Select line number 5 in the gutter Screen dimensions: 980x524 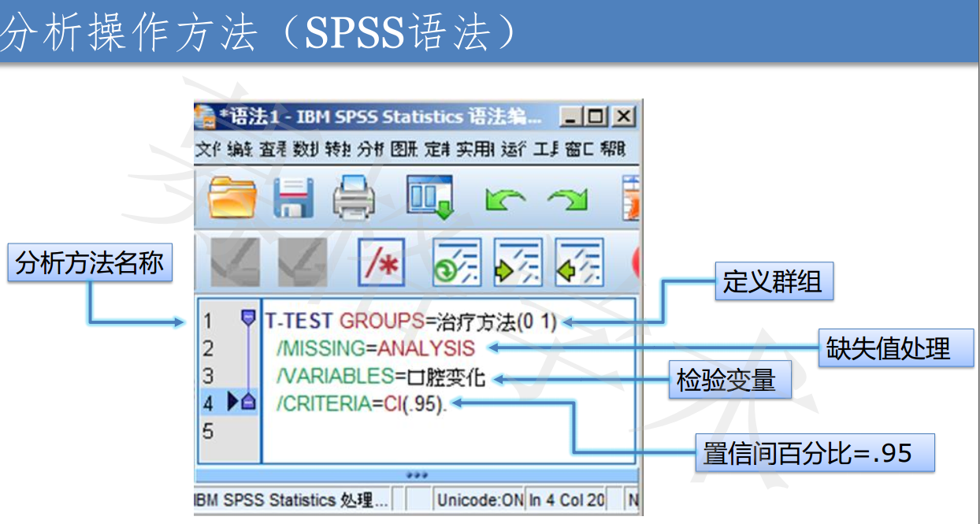(x=208, y=431)
